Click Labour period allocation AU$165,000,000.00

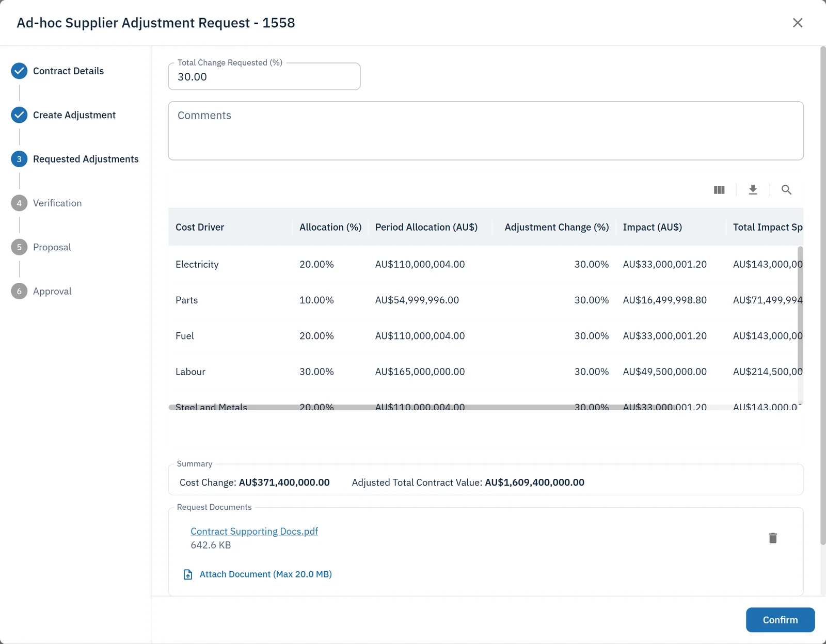point(420,372)
